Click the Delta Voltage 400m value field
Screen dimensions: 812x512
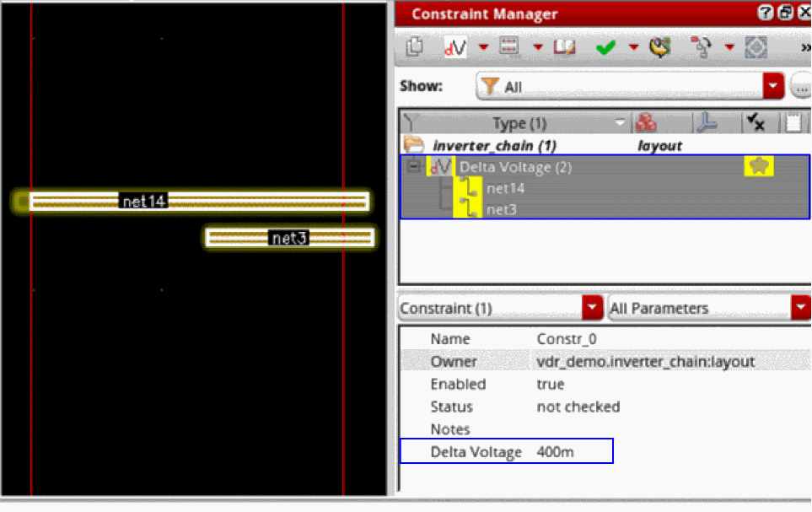click(x=555, y=452)
